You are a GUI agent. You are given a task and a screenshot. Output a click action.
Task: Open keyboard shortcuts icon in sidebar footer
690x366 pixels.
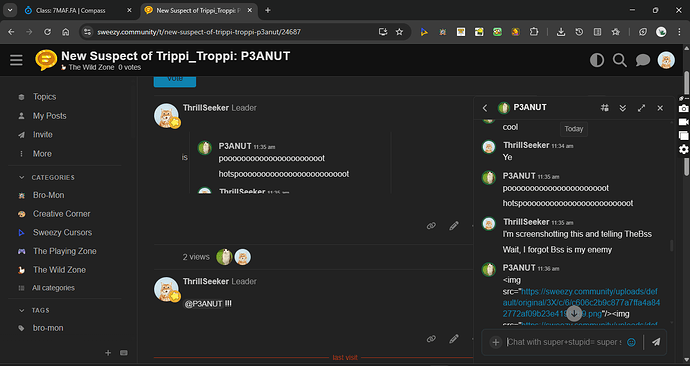point(124,353)
